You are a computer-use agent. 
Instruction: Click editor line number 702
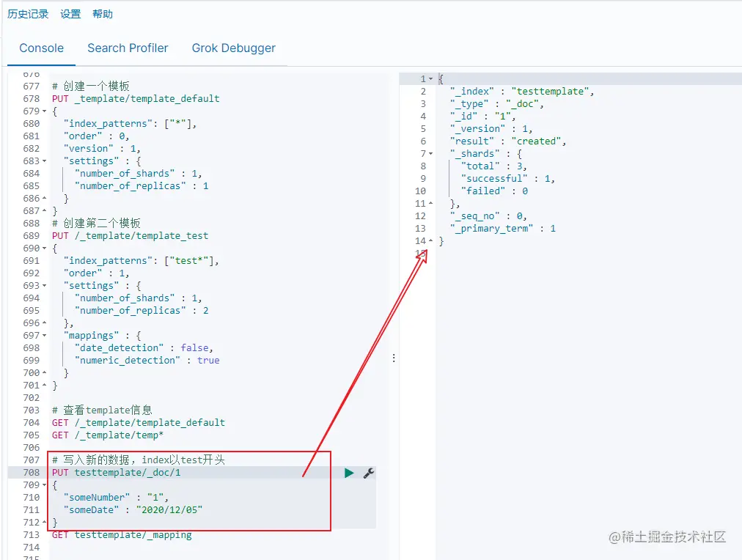tap(32, 398)
